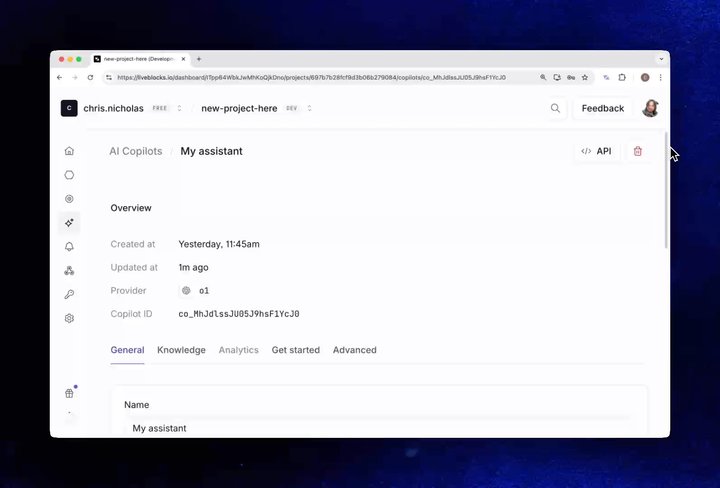
Task: Click the search magnifier icon in header
Action: click(556, 108)
